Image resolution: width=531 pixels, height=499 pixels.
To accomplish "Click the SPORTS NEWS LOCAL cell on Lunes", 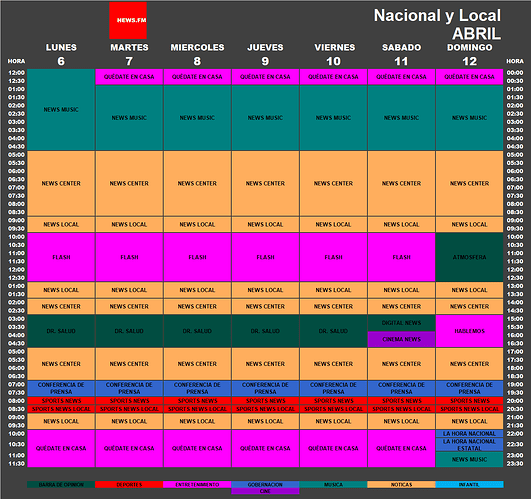I will [x=61, y=409].
